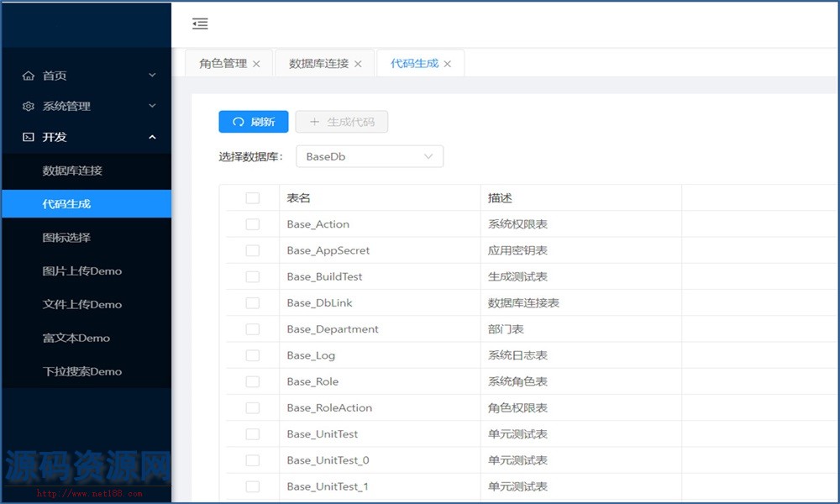Open the BaseDb database dropdown

click(370, 156)
